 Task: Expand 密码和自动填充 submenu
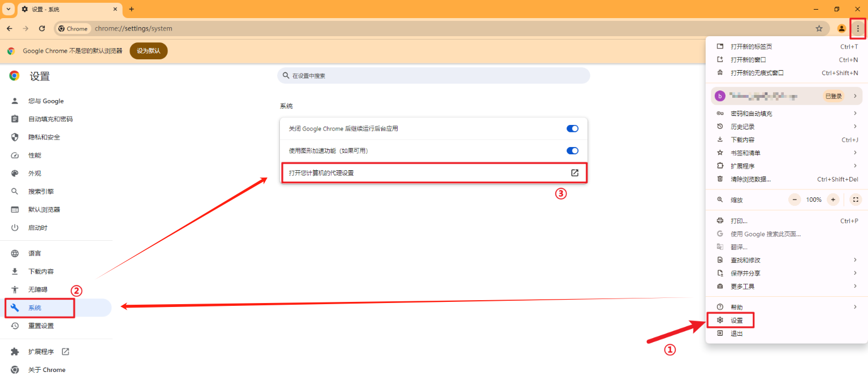(787, 114)
